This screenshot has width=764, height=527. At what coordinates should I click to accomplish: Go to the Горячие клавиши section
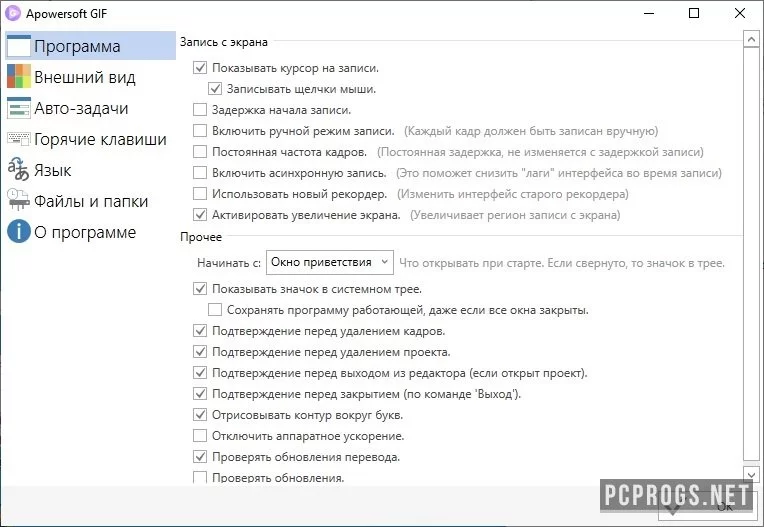100,139
